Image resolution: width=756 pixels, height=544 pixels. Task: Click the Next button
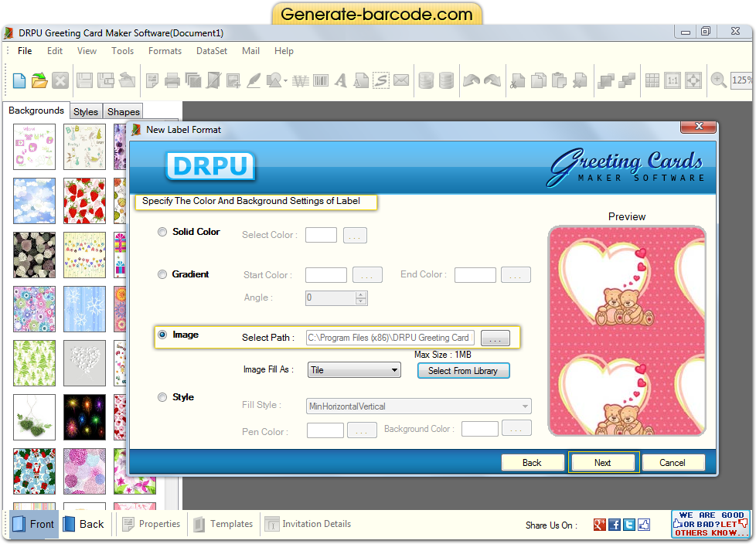[x=603, y=463]
